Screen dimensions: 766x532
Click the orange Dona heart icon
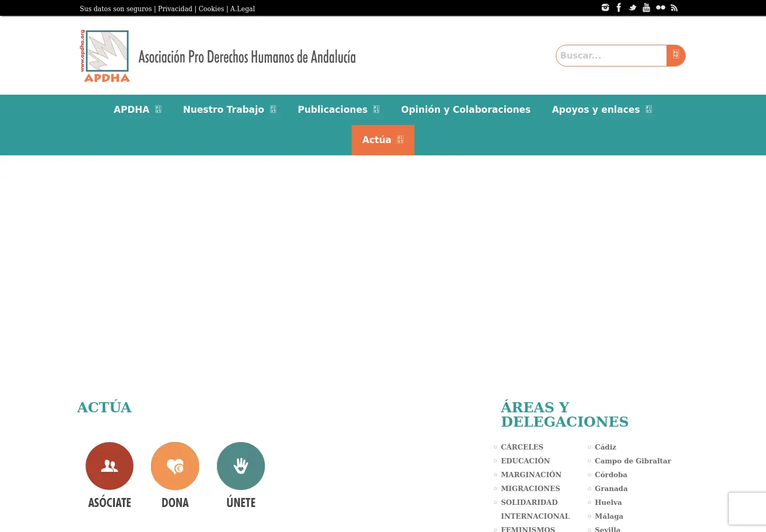175,466
